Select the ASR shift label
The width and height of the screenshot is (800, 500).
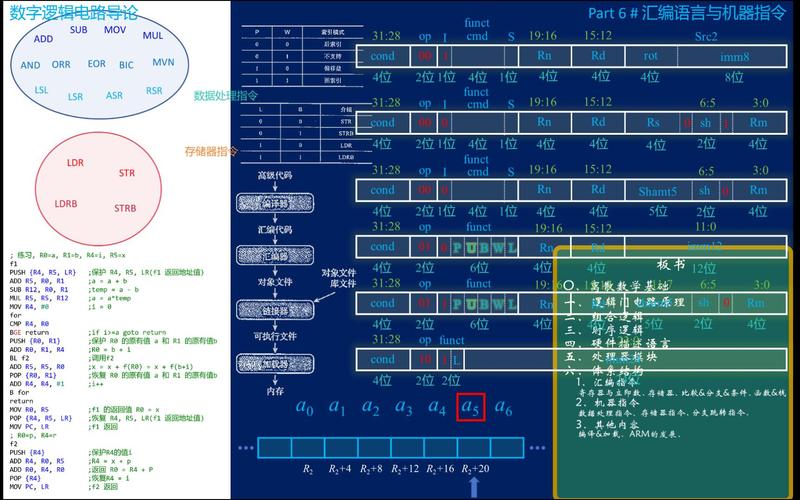point(114,95)
